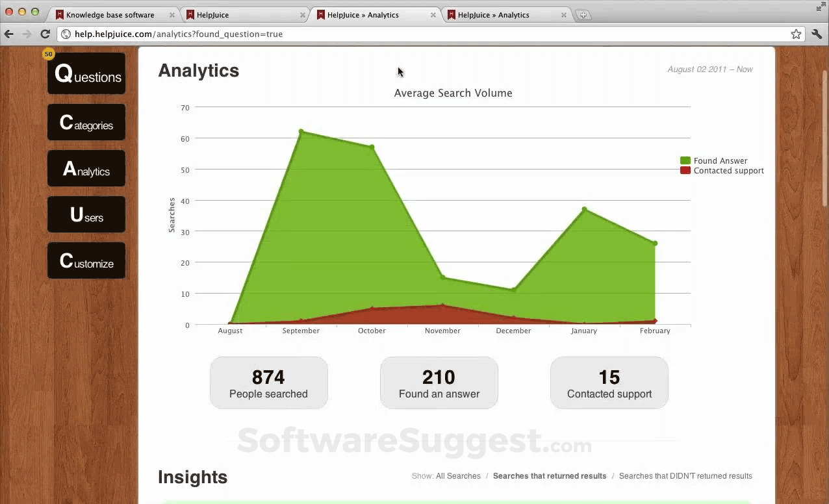Switch to the last HelpJuice » Analytics tab
Screen dimensions: 829x504
tap(506, 14)
